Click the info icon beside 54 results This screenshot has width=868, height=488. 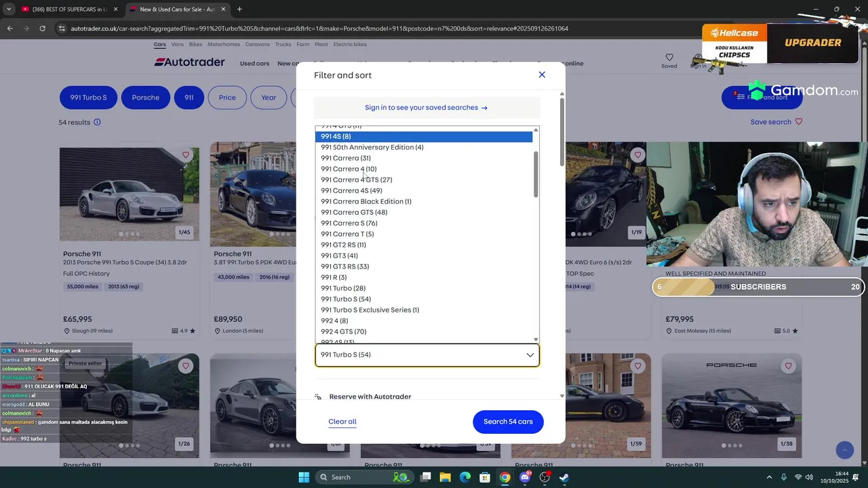coord(97,122)
